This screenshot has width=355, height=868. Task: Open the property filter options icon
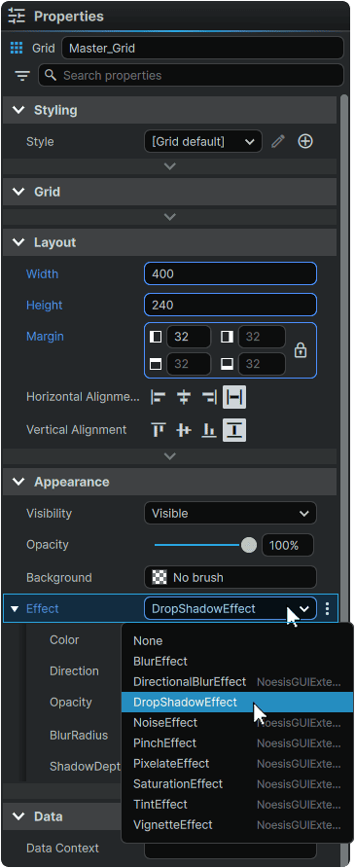pyautogui.click(x=22, y=76)
